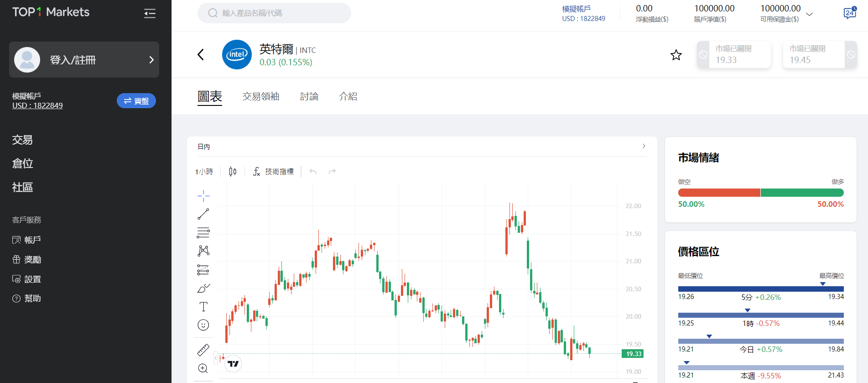
Task: Collapse the sidebar with hamburger icon
Action: coord(150,14)
